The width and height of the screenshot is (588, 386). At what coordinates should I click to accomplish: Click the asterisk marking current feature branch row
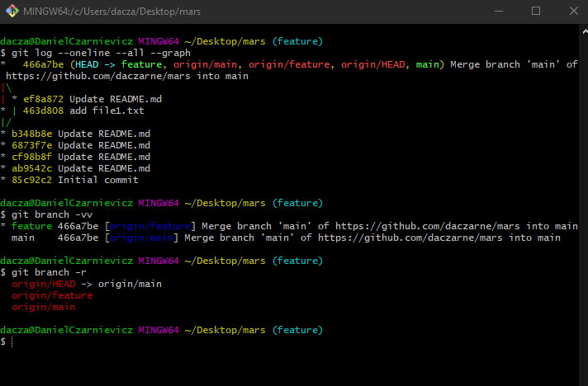pyautogui.click(x=3, y=227)
